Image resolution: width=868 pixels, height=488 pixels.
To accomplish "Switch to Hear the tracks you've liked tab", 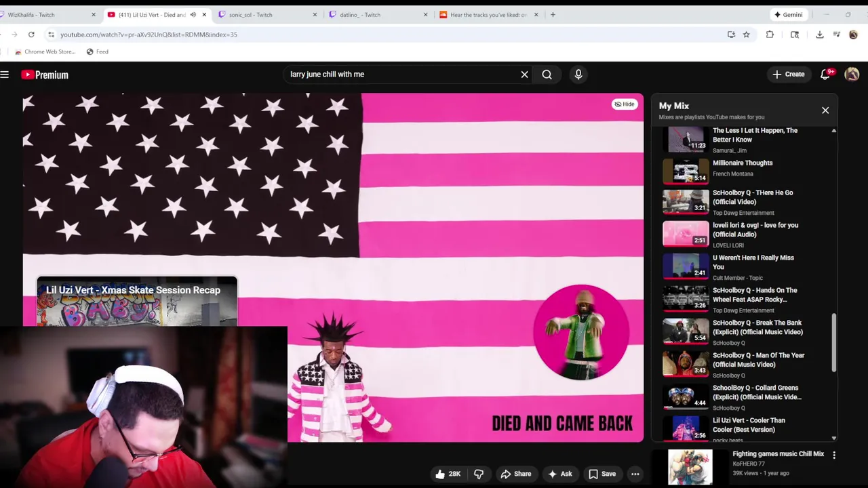I will click(x=487, y=14).
